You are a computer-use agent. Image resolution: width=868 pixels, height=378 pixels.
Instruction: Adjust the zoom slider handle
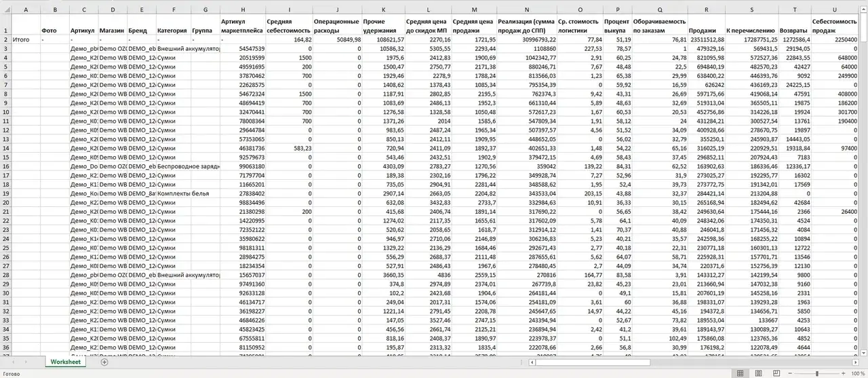point(818,373)
